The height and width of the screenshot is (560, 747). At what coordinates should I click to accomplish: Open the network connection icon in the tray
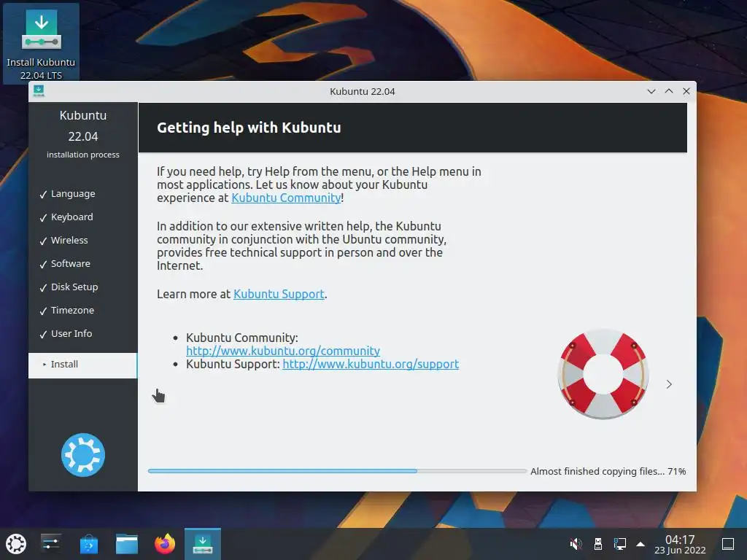pos(620,544)
